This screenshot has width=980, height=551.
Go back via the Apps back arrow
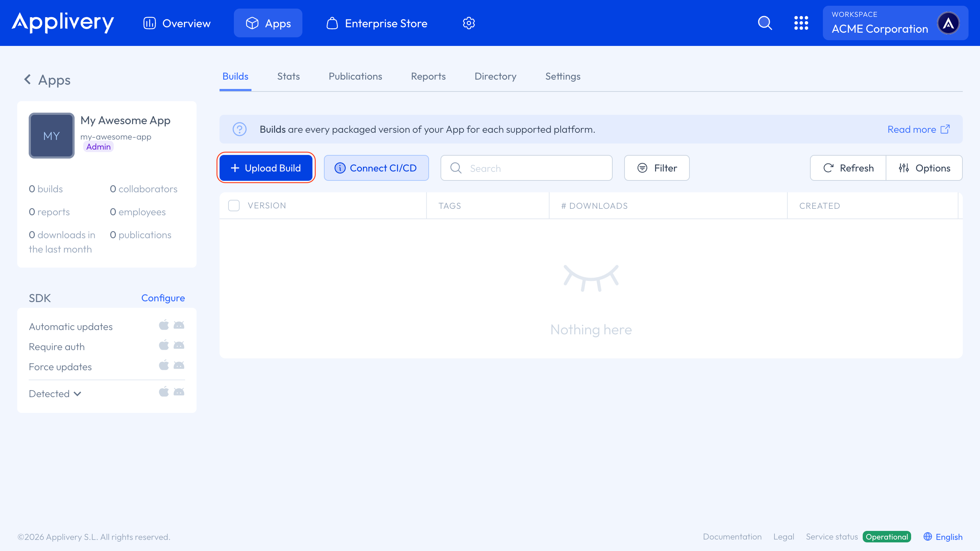27,80
